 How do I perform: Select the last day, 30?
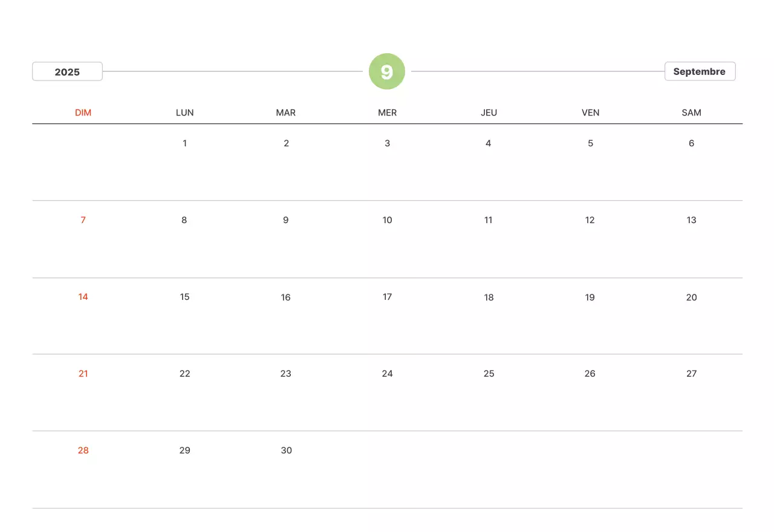pos(286,450)
